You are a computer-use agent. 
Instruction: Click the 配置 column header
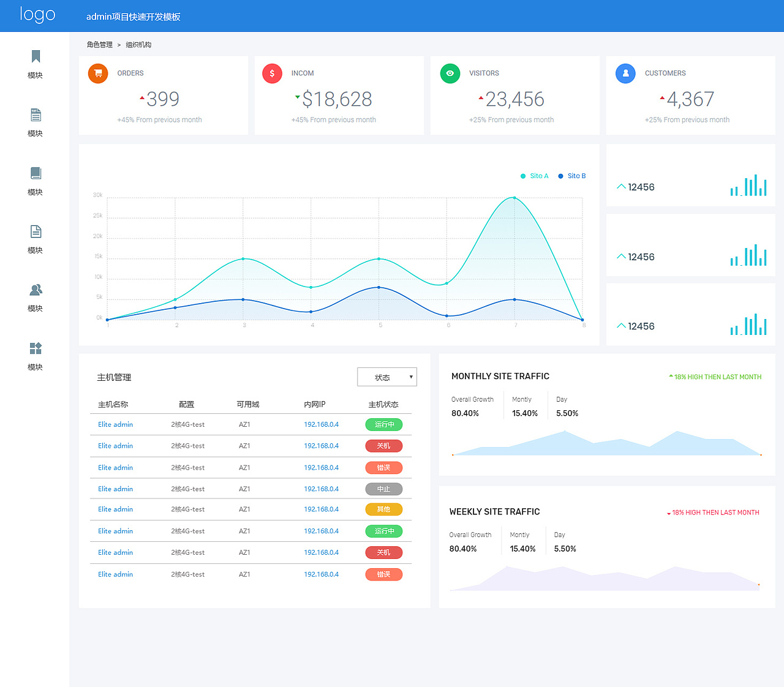(187, 404)
